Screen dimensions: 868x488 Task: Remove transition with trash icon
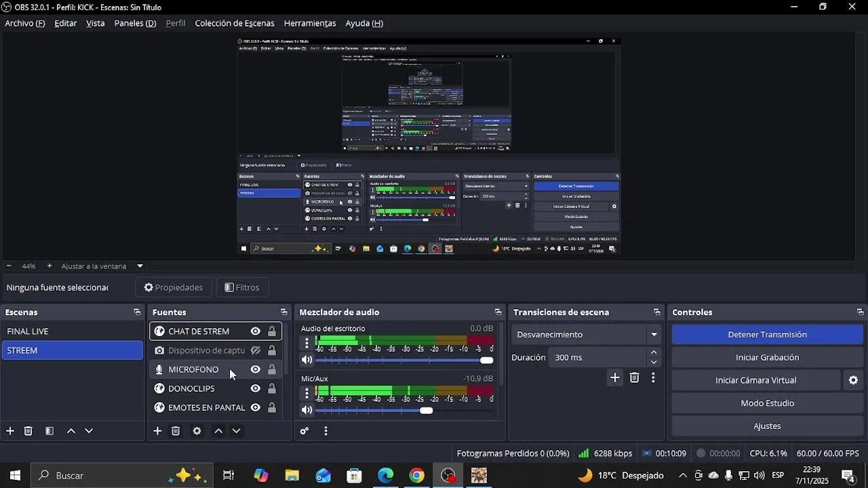[x=634, y=378]
